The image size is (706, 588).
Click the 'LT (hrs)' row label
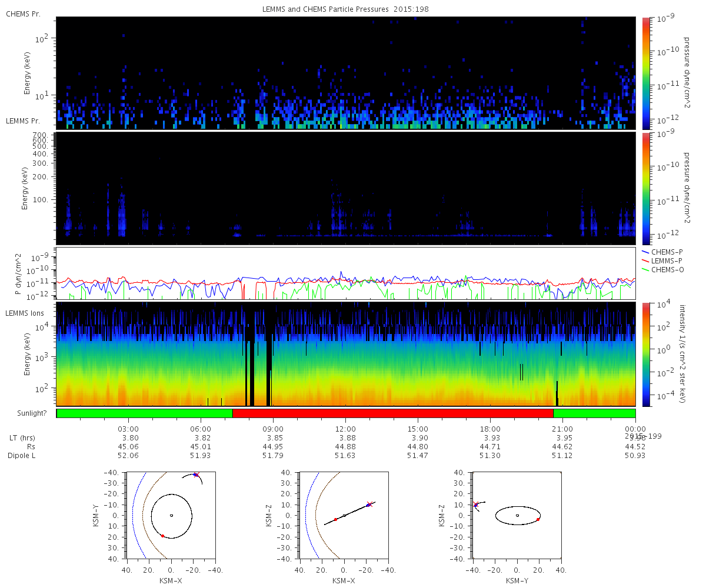click(21, 438)
